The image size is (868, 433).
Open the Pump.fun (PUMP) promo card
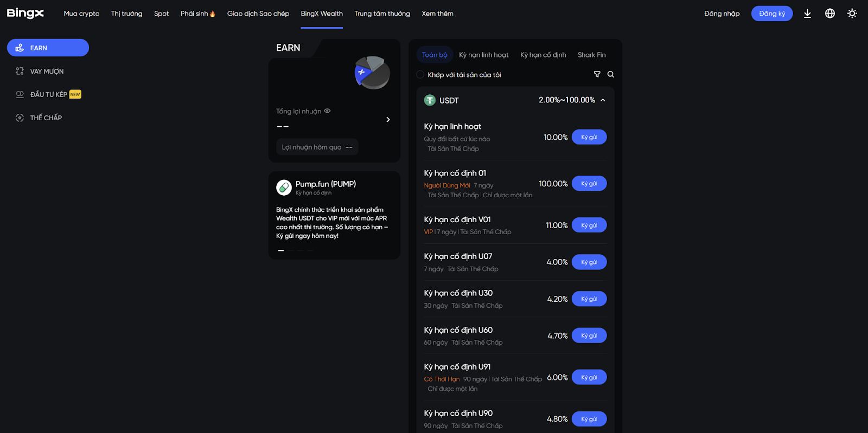tap(334, 215)
